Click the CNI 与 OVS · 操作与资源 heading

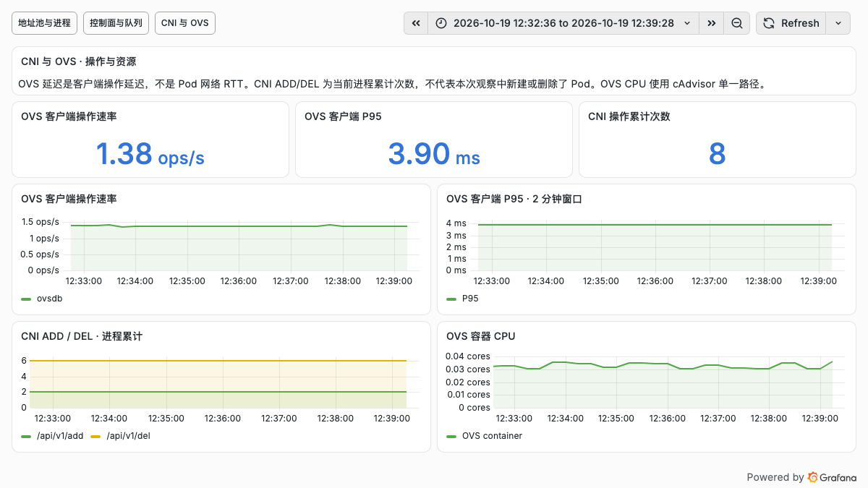coord(79,61)
